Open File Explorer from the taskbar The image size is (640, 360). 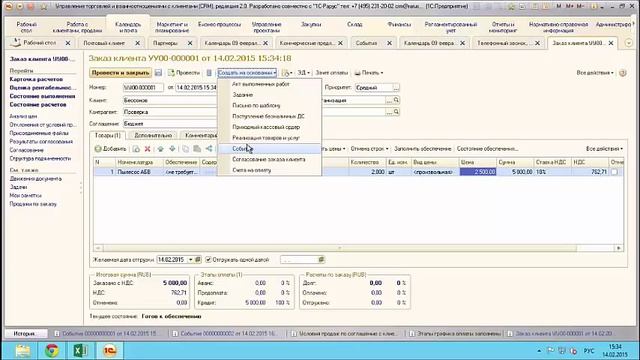(23, 351)
